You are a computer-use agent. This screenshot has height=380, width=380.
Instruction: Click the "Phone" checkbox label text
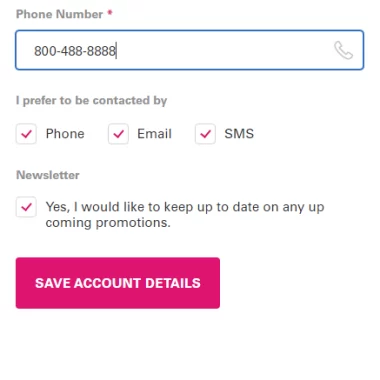[65, 134]
